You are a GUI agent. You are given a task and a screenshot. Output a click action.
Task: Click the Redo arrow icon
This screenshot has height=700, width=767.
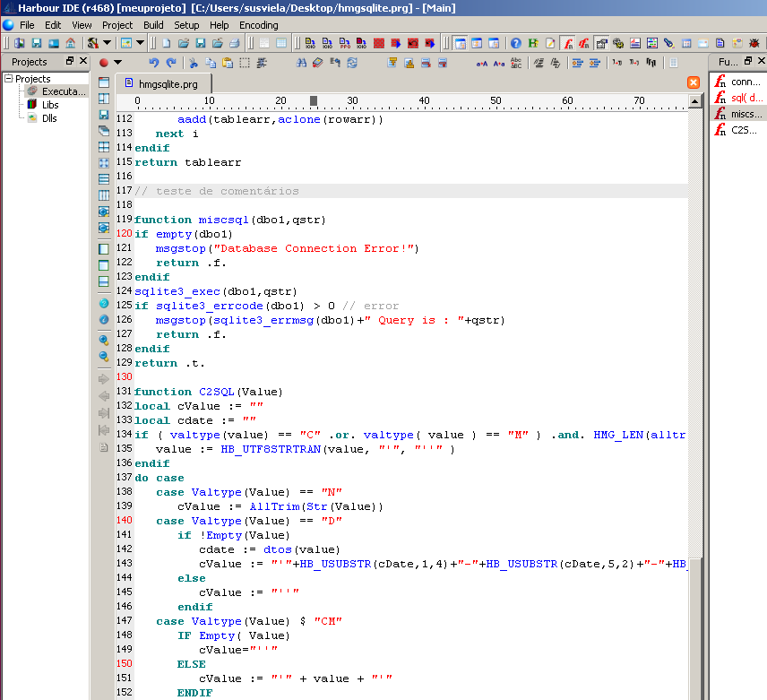click(x=170, y=62)
